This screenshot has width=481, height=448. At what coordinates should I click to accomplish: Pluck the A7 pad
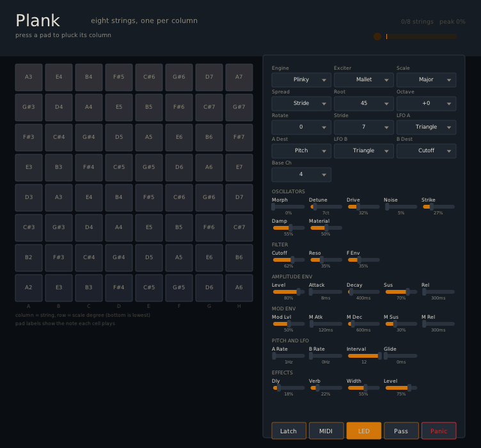239,77
